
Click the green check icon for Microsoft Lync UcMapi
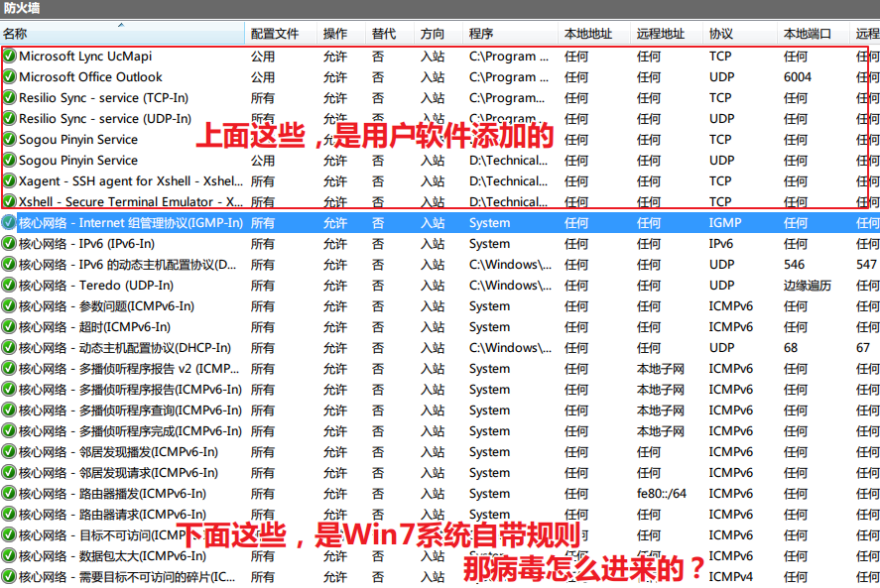pyautogui.click(x=10, y=57)
